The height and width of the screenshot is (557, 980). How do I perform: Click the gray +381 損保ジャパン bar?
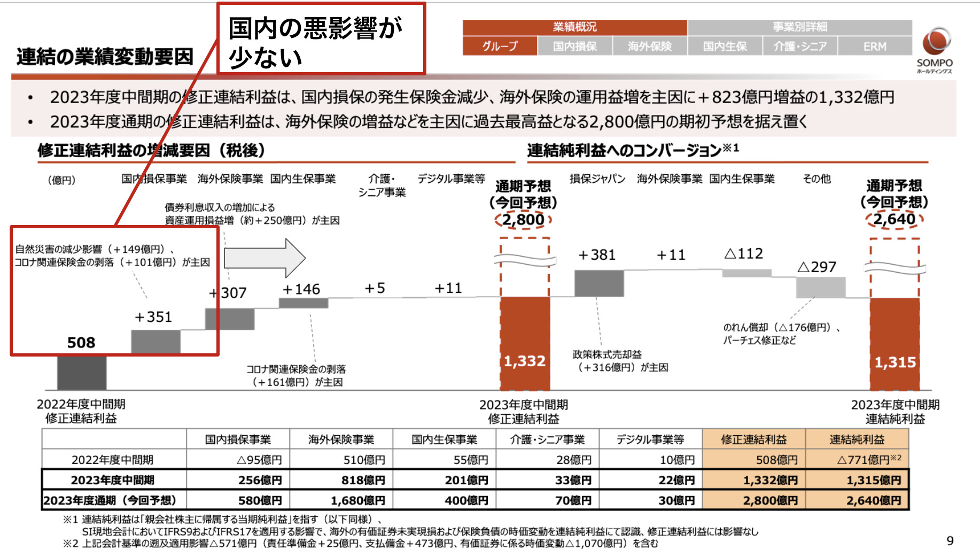tap(598, 283)
